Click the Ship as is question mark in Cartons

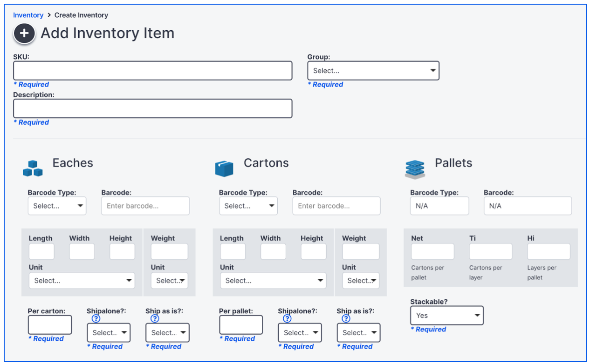click(345, 318)
